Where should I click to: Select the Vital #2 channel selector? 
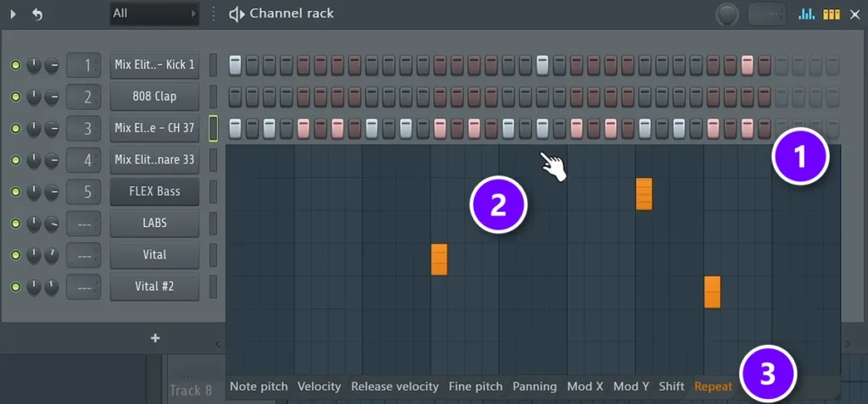(x=213, y=286)
